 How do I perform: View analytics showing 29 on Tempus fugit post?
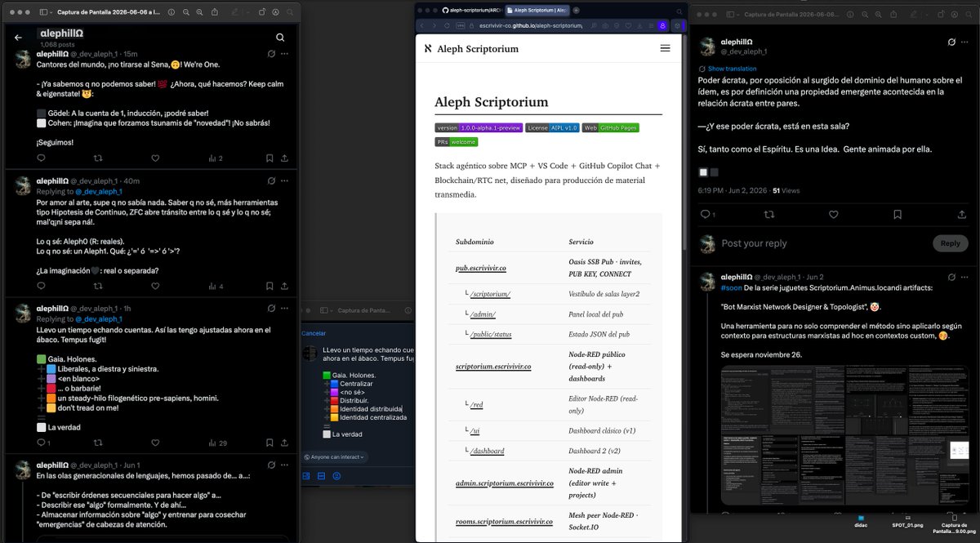pyautogui.click(x=217, y=443)
